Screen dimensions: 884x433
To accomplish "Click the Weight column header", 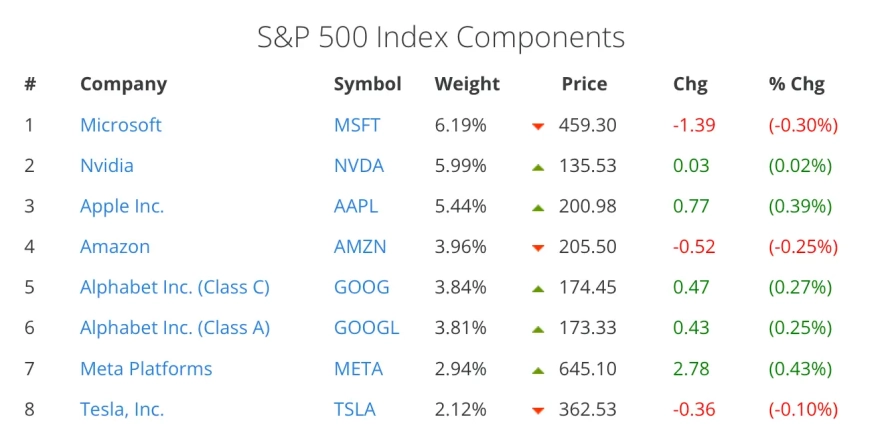I will [x=466, y=84].
